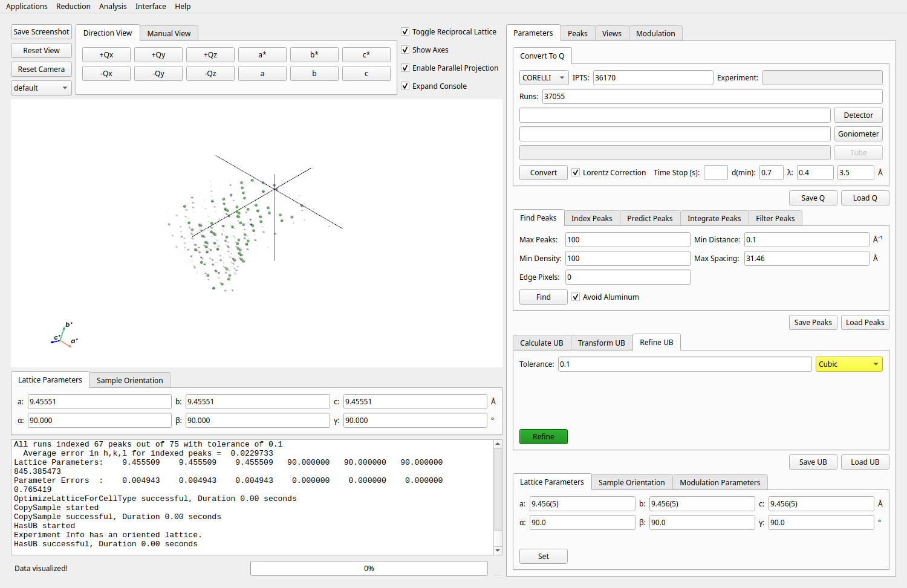This screenshot has height=588, width=907.
Task: Click Load UB button
Action: [865, 462]
